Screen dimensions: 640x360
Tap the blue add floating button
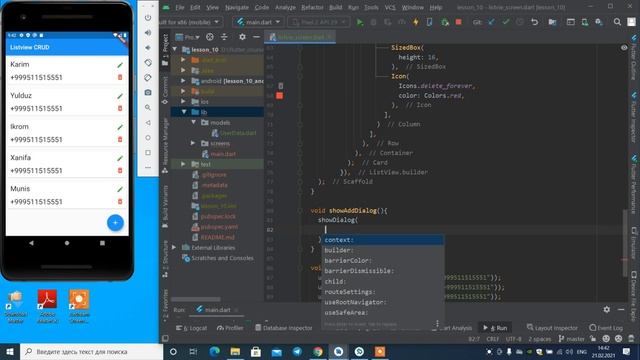(x=115, y=222)
